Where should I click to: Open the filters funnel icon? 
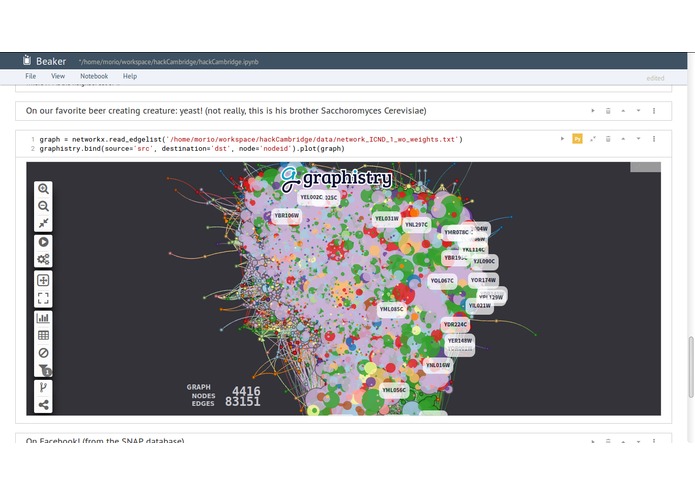click(44, 370)
